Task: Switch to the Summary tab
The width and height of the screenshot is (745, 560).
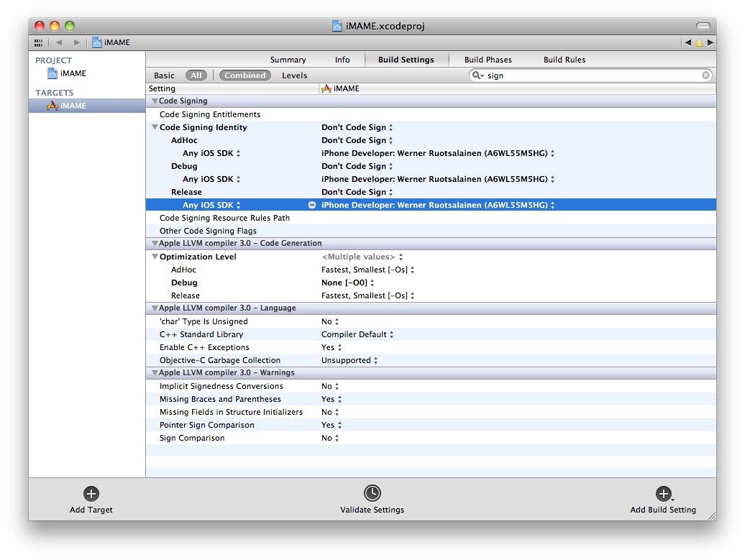Action: [x=288, y=60]
